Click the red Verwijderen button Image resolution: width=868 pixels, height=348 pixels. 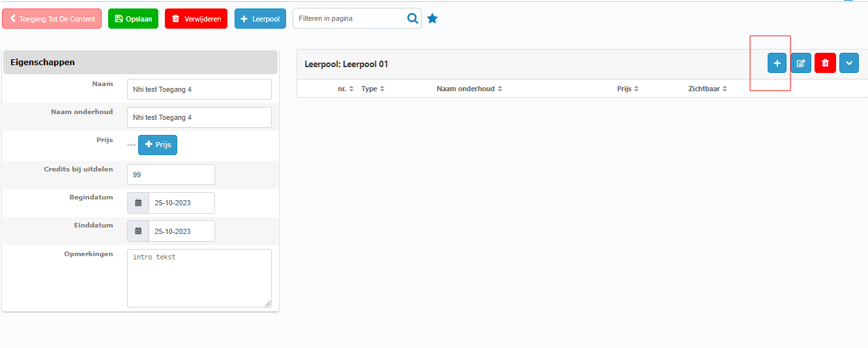tap(196, 19)
